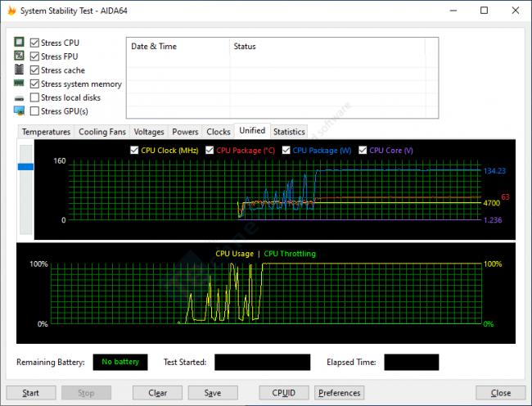
Task: Click the 1.236 volt reading
Action: 493,220
